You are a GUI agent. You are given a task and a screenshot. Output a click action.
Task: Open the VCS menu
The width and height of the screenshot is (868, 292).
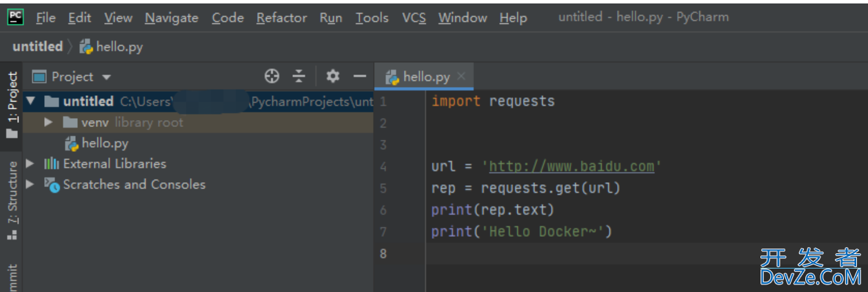(414, 18)
